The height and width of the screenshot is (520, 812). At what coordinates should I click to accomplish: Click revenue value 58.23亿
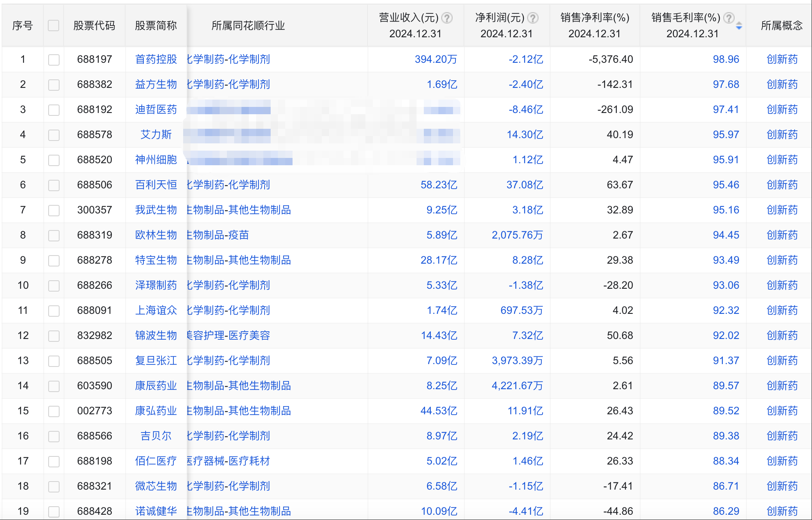click(439, 185)
